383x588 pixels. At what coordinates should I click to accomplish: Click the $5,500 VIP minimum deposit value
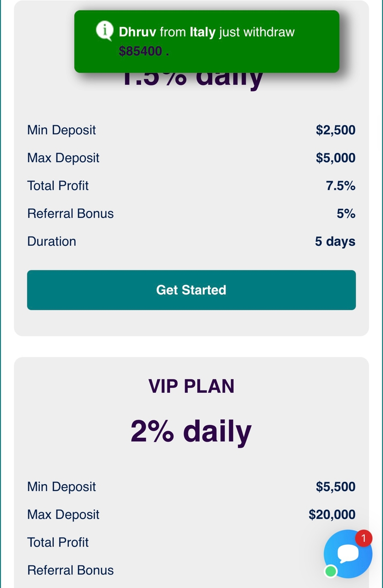[x=335, y=487]
